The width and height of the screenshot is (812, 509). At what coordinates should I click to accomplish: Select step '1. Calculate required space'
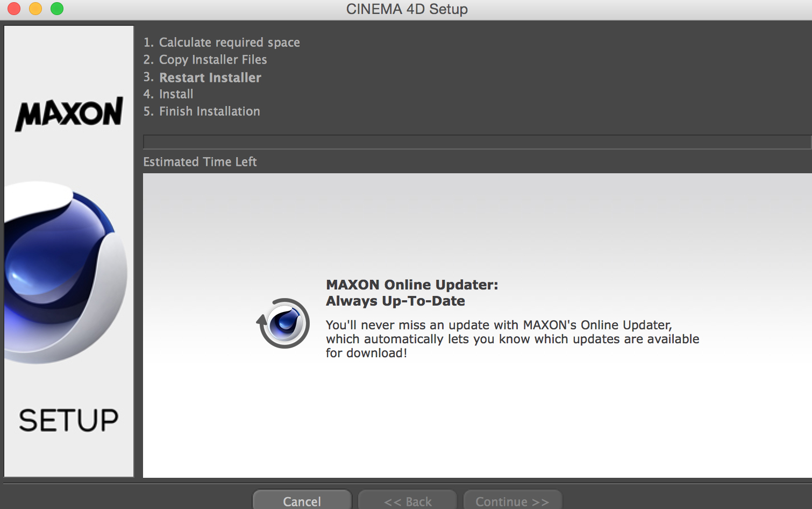pos(222,43)
